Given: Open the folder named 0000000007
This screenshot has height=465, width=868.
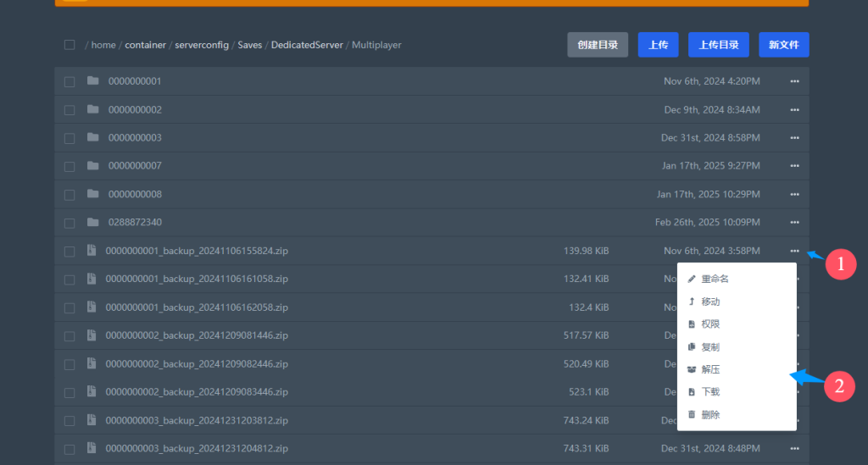Looking at the screenshot, I should click(135, 166).
